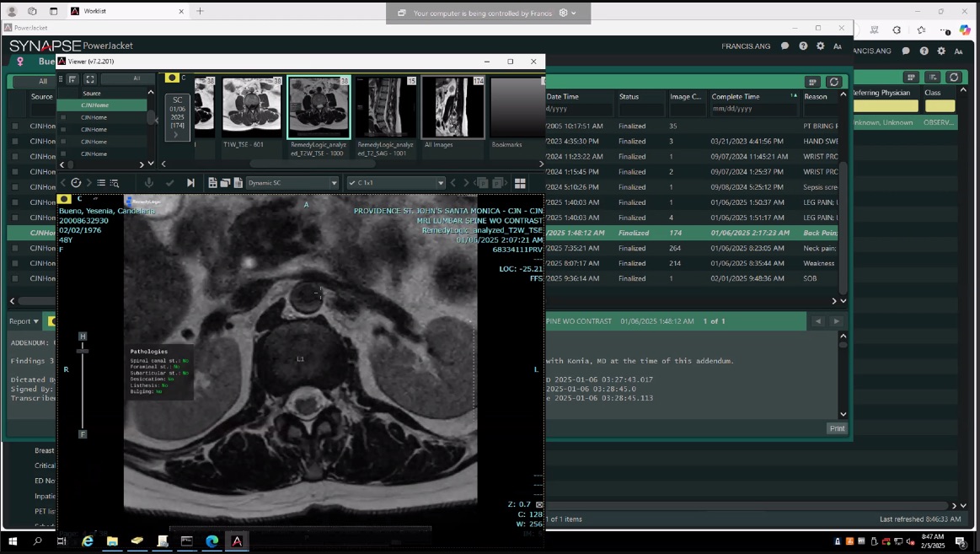The width and height of the screenshot is (980, 554).
Task: Click the thumbnail strip right scroll arrow
Action: [x=541, y=164]
